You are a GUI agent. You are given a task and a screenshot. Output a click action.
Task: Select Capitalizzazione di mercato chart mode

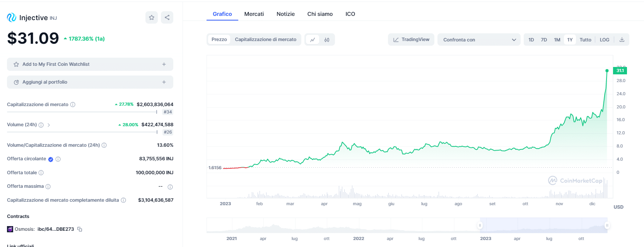(x=265, y=39)
